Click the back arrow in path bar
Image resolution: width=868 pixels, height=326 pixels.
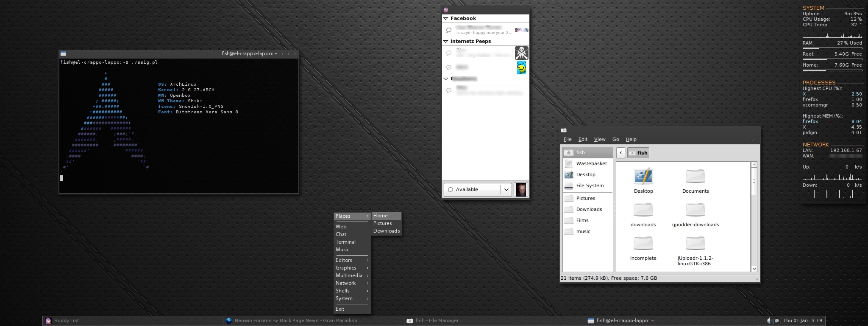click(x=620, y=153)
